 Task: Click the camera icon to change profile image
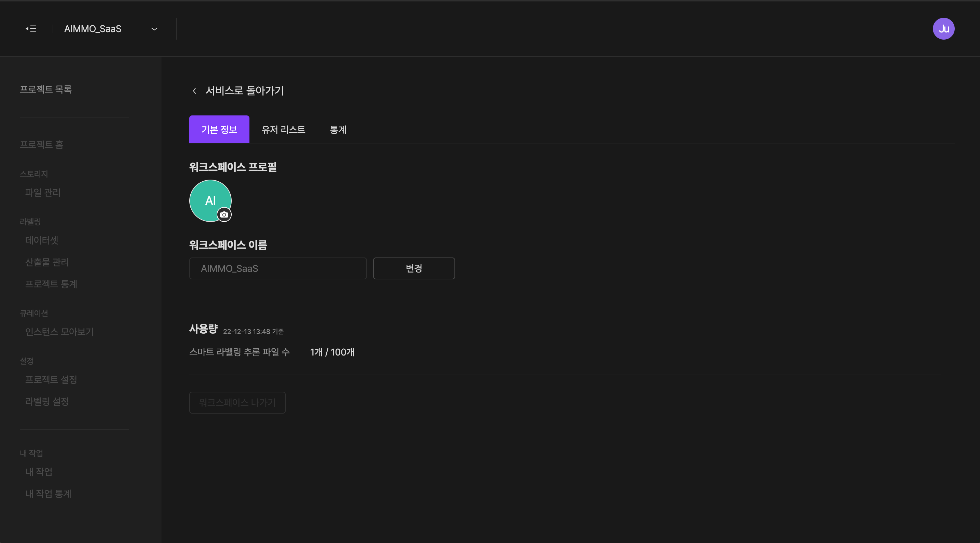(224, 214)
